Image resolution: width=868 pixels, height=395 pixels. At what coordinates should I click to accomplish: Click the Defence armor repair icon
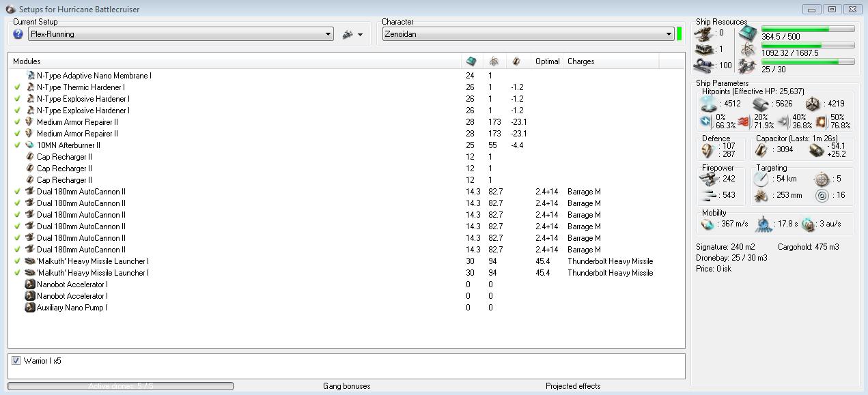pyautogui.click(x=708, y=150)
